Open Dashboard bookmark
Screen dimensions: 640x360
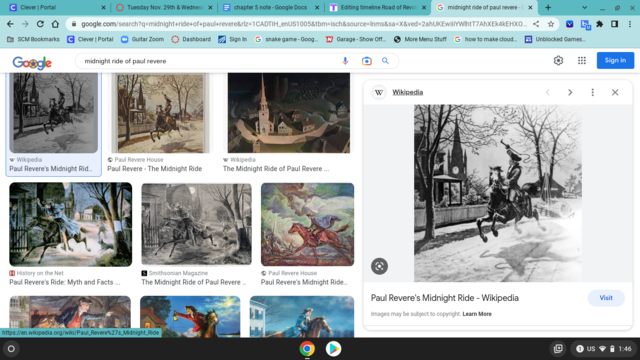tap(191, 39)
